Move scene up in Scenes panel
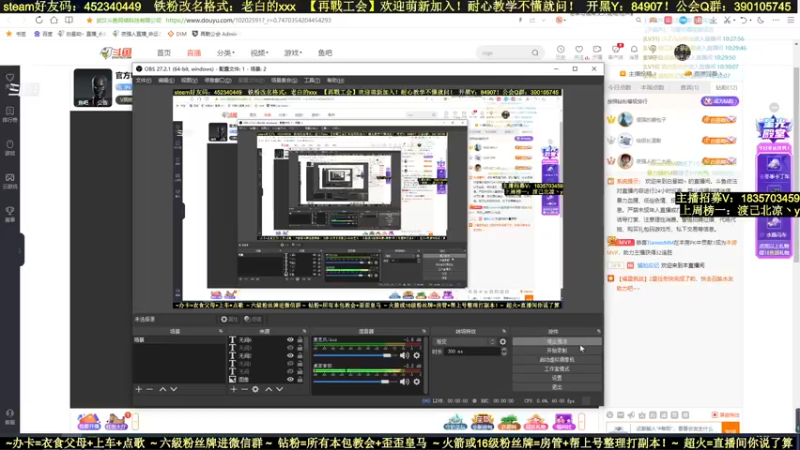 163,389
